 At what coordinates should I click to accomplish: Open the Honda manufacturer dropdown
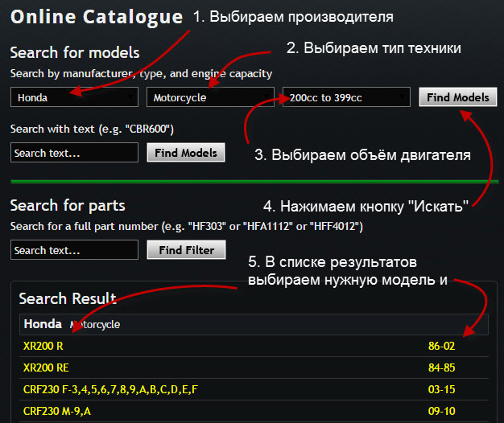(74, 97)
